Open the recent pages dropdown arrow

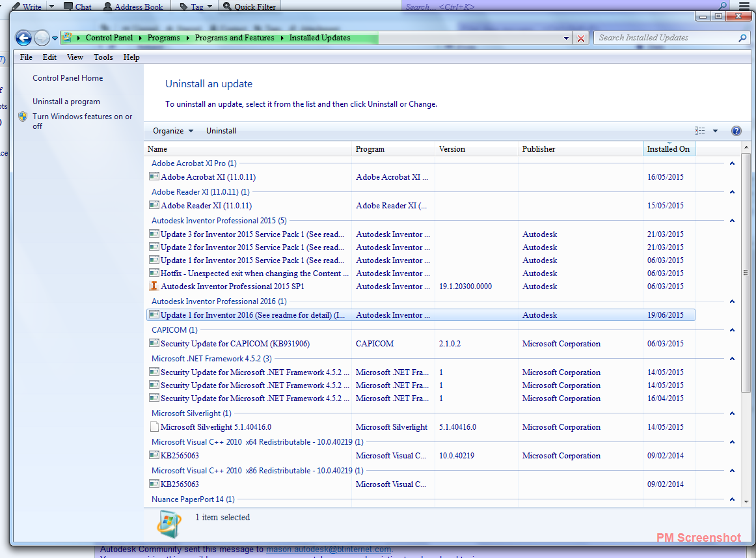(x=55, y=38)
